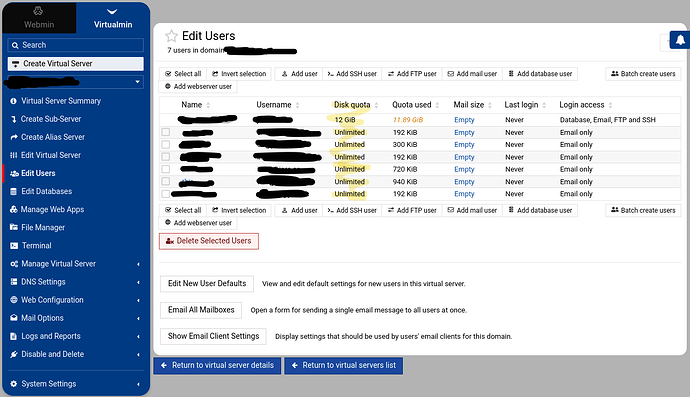Screen dimensions: 690x397
Task: Click top Add database user button
Action: [540, 74]
